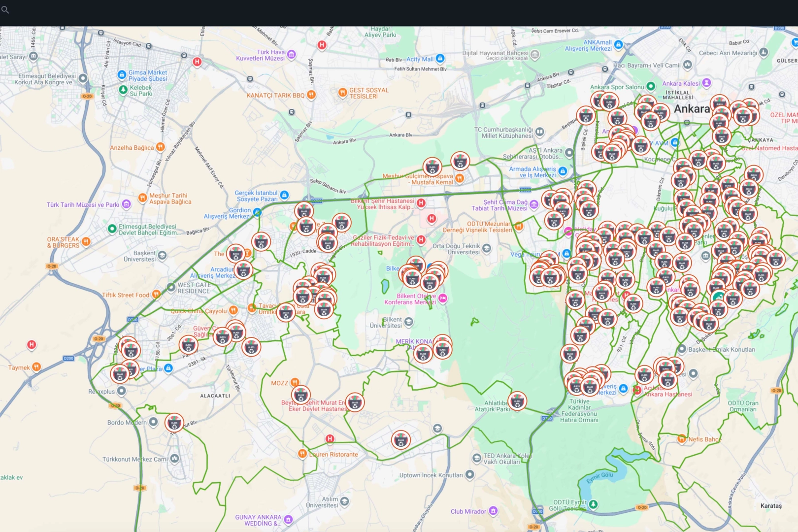The width and height of the screenshot is (798, 532).
Task: Click the Türk Hava Kuvvetleri Müzesi museum icon
Action: 292,54
